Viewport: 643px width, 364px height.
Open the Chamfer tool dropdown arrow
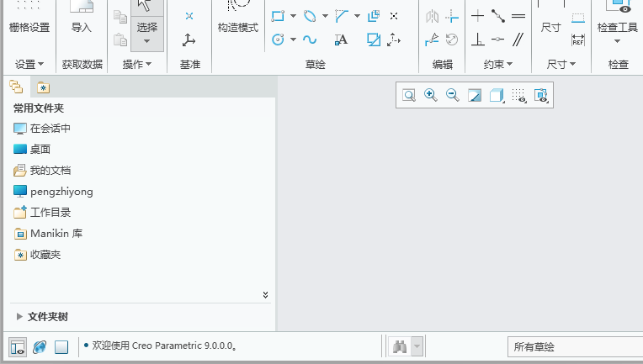click(357, 16)
